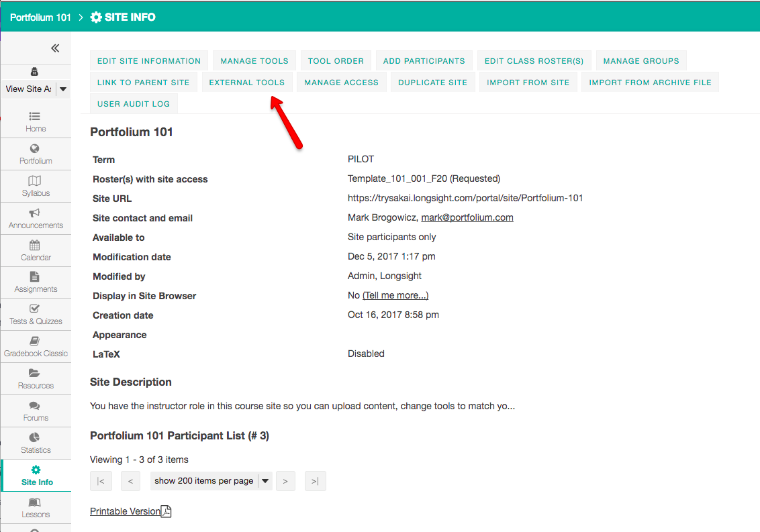This screenshot has width=760, height=532.
Task: Click the mark@portfolium.com email link
Action: [467, 217]
